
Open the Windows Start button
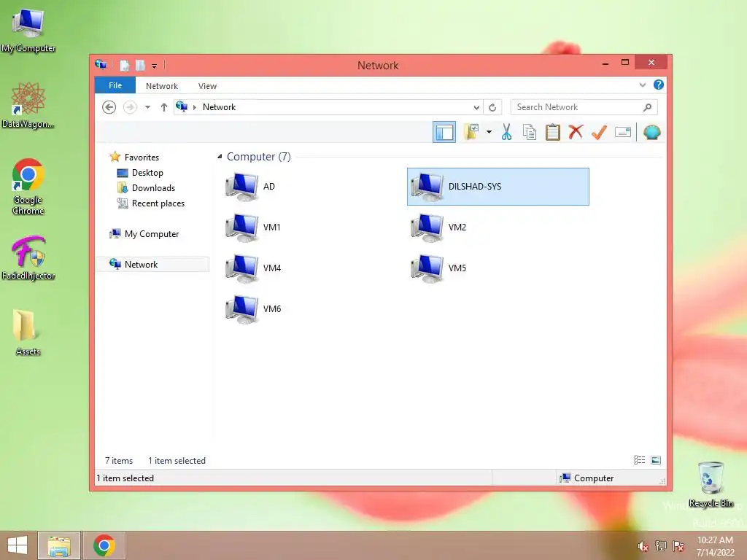tap(18, 545)
